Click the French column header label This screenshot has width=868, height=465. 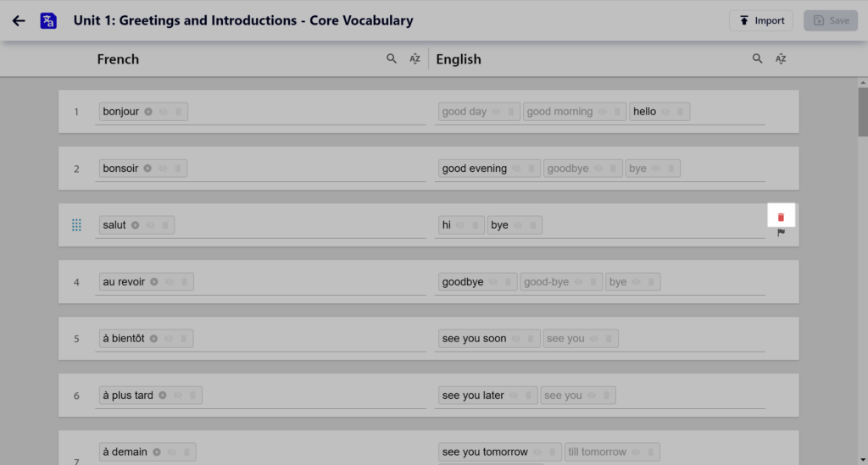pos(118,59)
